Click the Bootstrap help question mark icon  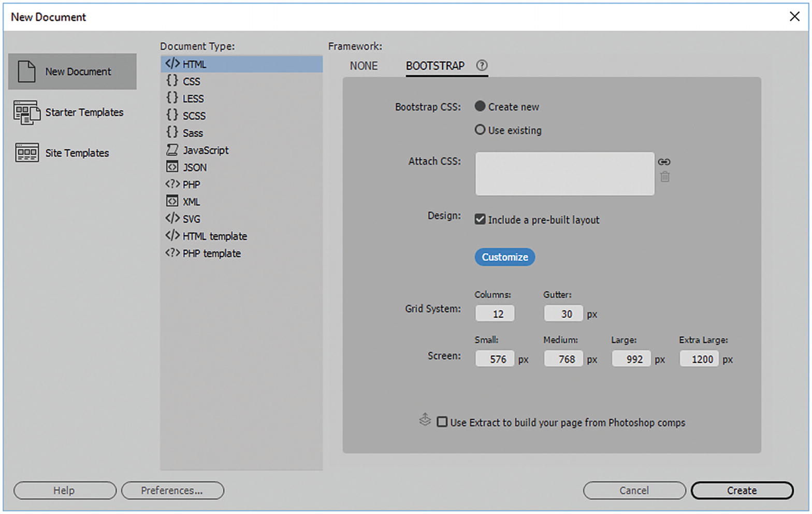coord(482,65)
